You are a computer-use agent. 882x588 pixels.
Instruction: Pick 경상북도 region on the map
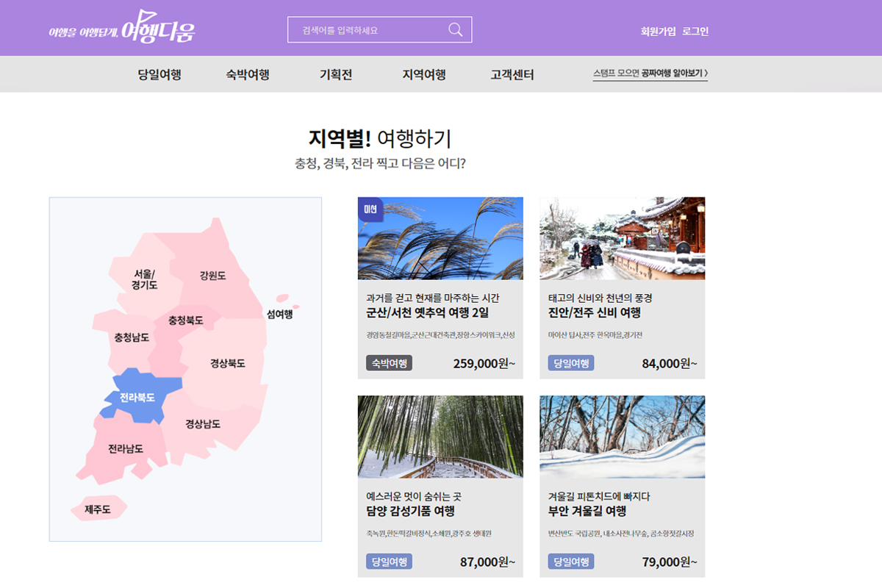[227, 363]
